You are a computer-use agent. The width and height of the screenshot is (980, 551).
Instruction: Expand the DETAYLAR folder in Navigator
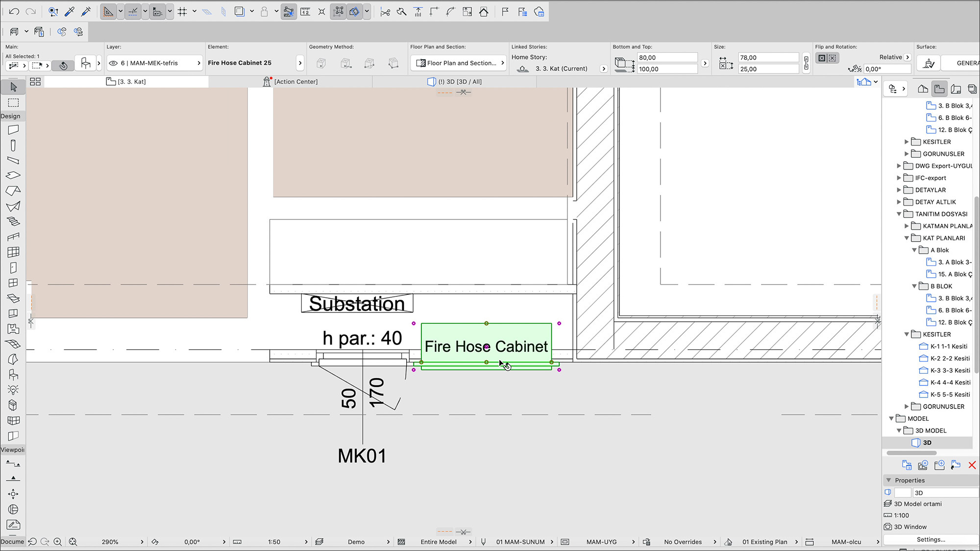pyautogui.click(x=899, y=190)
